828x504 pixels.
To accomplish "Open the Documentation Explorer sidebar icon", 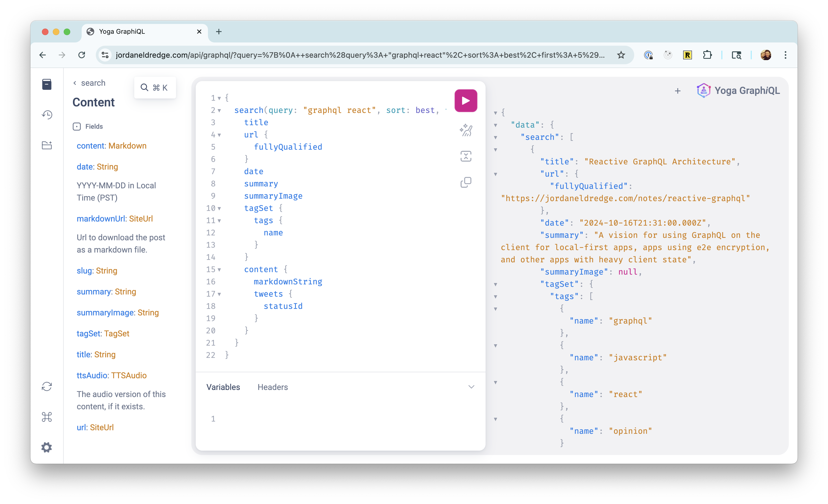I will [47, 84].
